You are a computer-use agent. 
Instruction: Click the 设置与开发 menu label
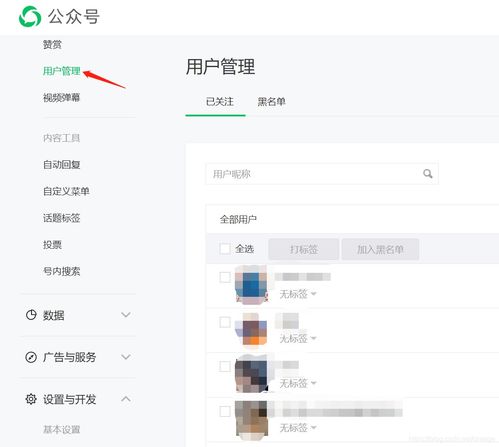(70, 399)
